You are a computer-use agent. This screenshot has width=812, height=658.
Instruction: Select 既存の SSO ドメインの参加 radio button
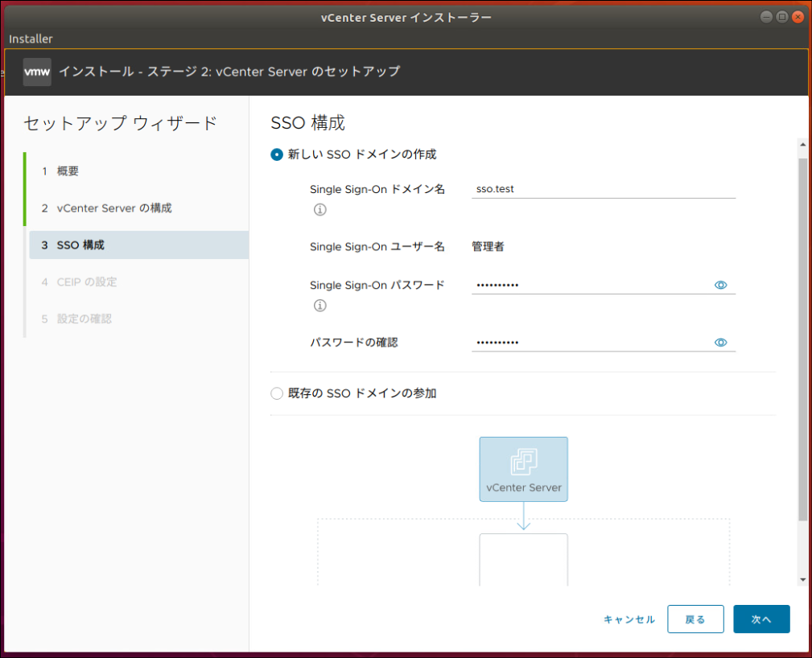(277, 393)
